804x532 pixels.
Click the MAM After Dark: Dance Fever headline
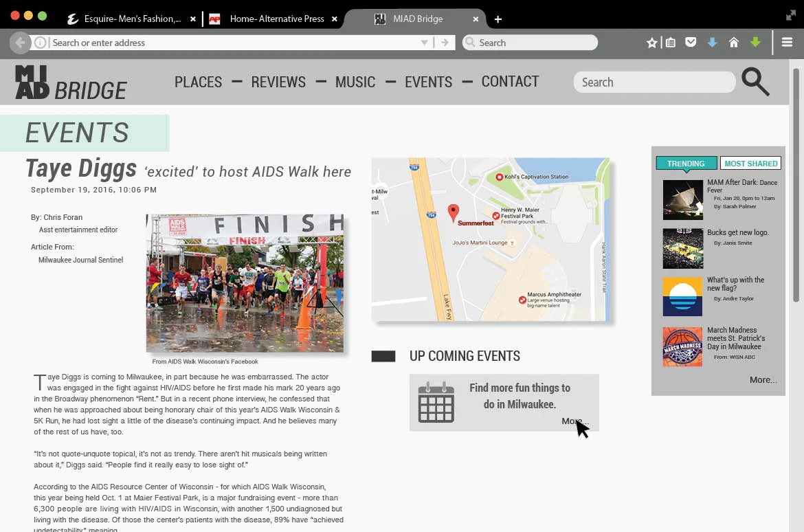click(742, 186)
